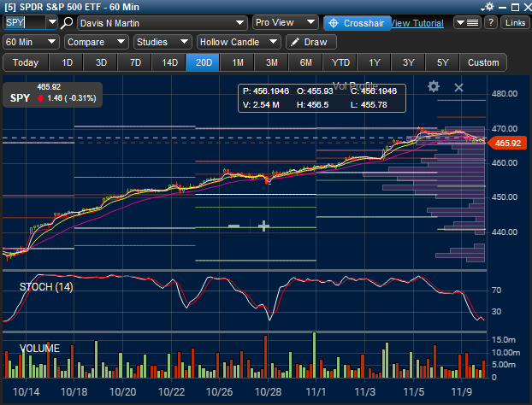
Task: Select the 7D range tab
Action: click(135, 62)
